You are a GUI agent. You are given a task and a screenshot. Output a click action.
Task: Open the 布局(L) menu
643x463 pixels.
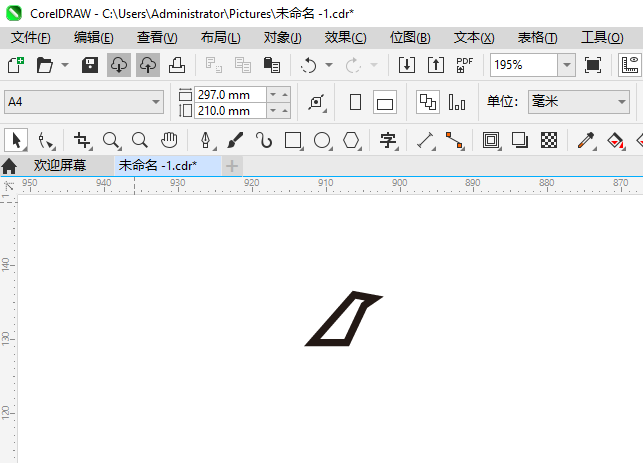[x=221, y=38]
